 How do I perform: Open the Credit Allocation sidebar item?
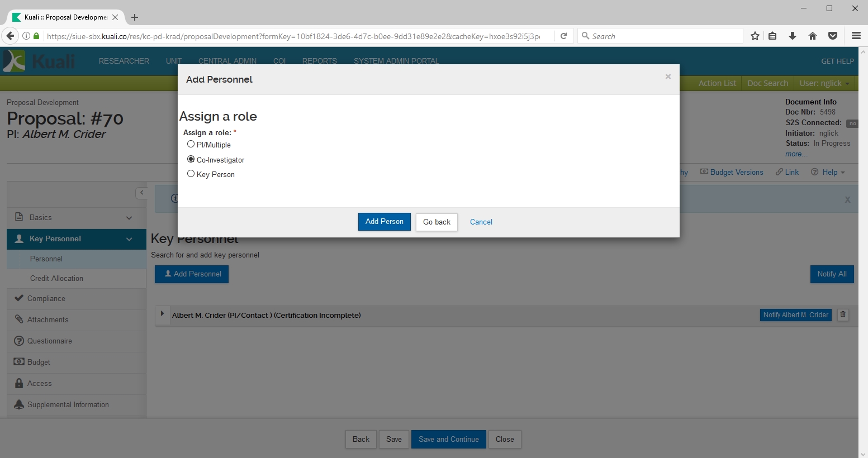pos(56,278)
